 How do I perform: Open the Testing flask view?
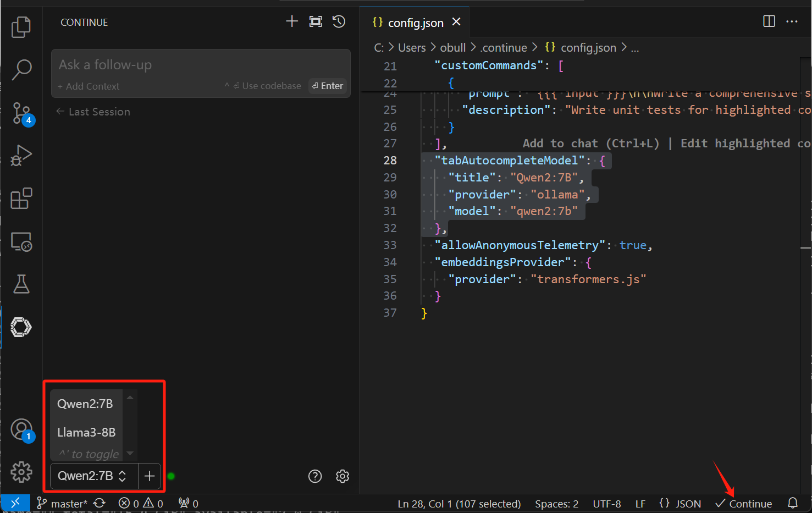tap(21, 284)
